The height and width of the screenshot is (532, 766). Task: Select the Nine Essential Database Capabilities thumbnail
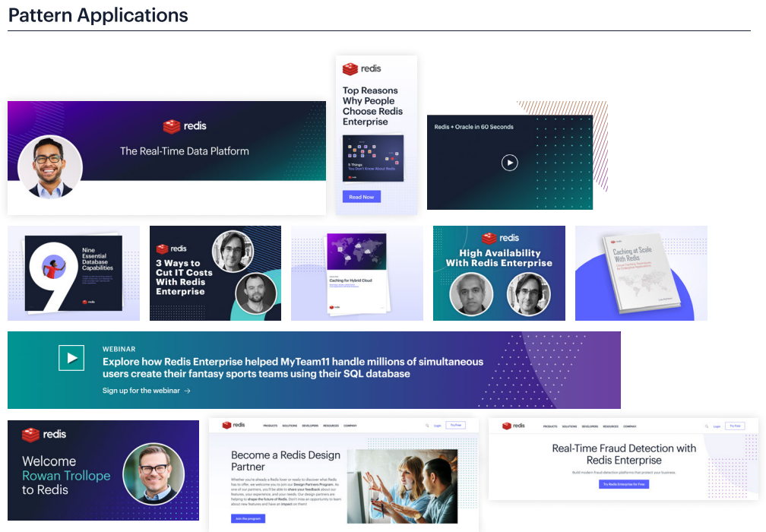point(74,273)
